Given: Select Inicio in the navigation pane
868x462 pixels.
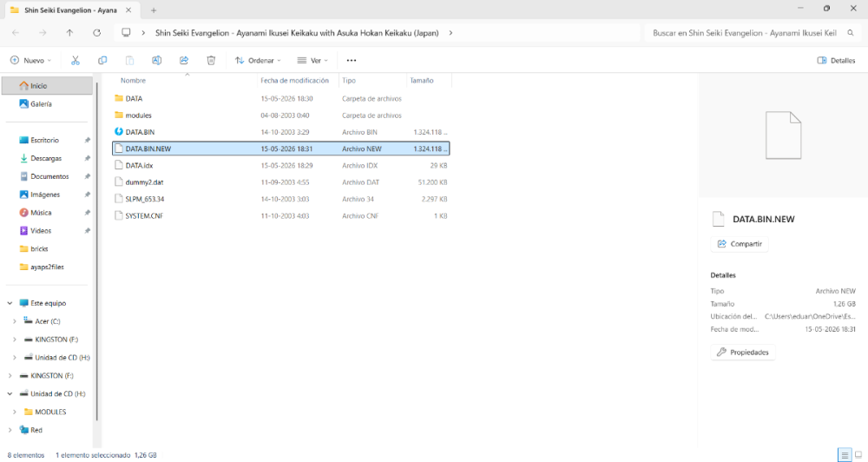Looking at the screenshot, I should point(47,86).
